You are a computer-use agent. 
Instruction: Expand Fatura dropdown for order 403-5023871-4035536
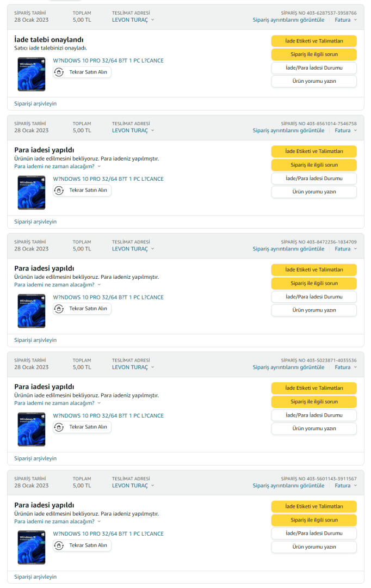pyautogui.click(x=346, y=367)
